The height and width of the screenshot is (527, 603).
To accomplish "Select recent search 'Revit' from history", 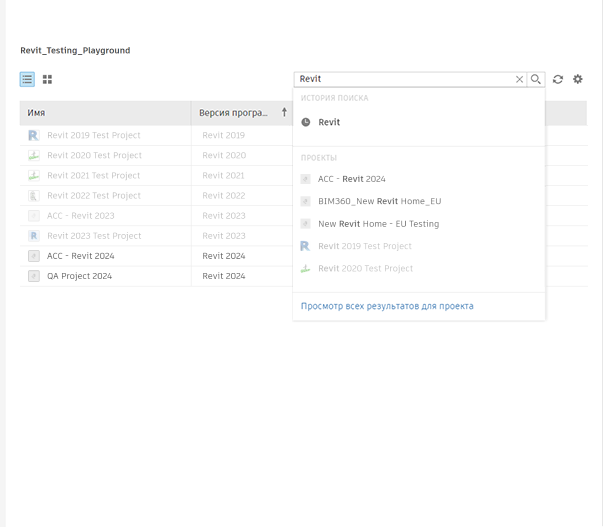I will [x=329, y=122].
